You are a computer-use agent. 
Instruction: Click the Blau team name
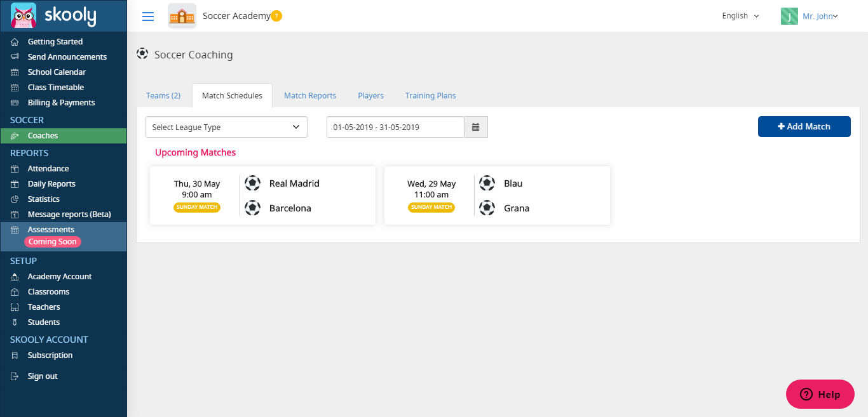[513, 183]
